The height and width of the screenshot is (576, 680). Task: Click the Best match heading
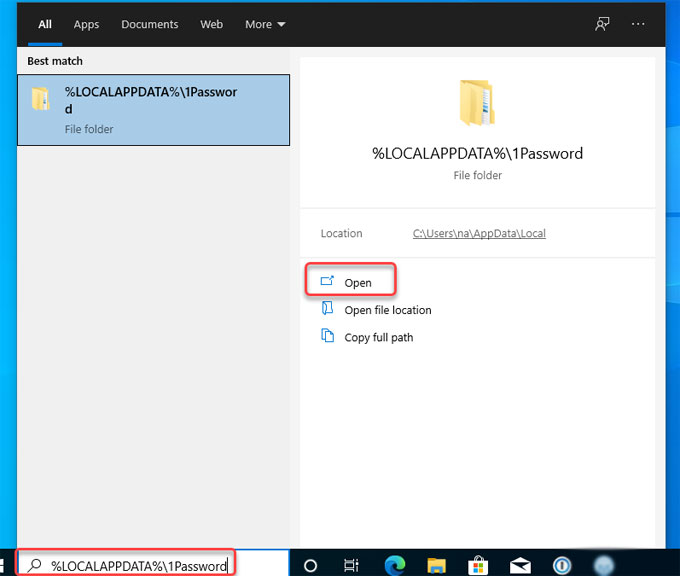click(55, 61)
